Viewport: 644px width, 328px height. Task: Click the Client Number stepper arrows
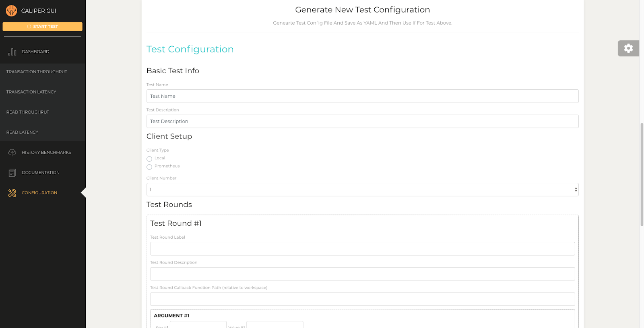[576, 190]
